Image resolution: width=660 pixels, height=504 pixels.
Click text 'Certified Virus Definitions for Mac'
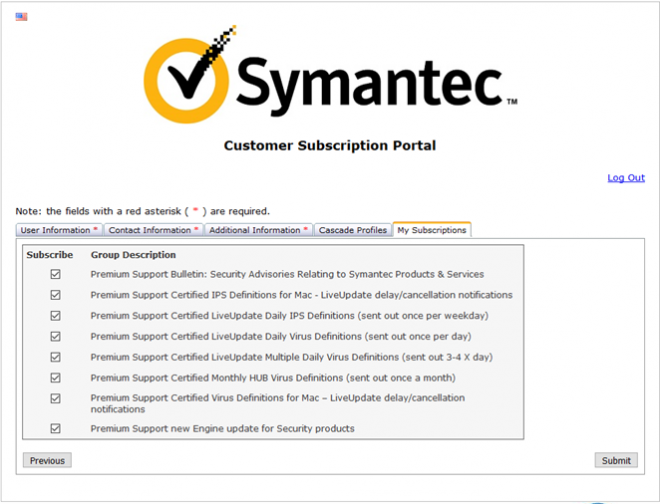(245, 398)
